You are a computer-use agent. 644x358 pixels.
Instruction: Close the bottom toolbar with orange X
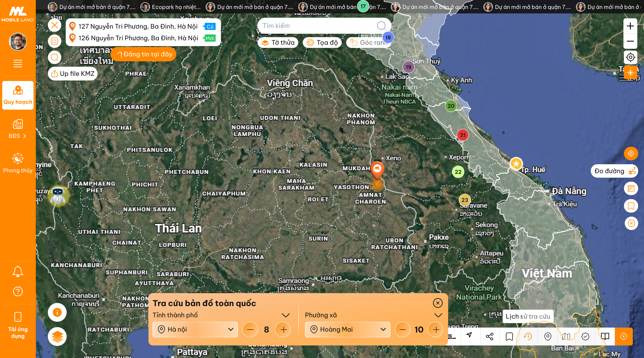(624, 337)
